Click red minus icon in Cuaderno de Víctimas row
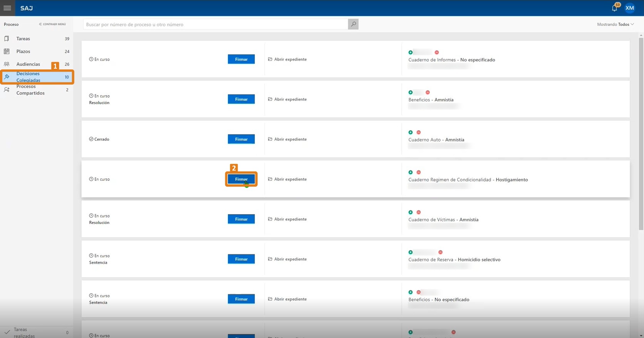The height and width of the screenshot is (338, 644). tap(419, 212)
